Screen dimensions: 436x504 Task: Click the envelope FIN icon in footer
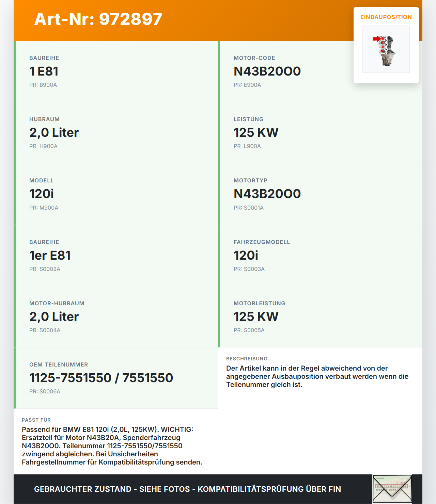392,489
